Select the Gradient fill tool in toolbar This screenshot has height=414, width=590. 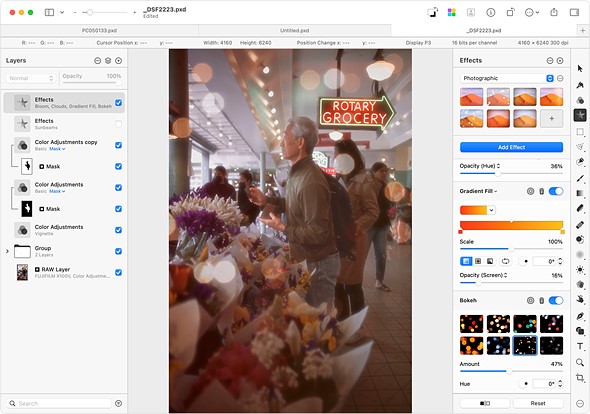coord(580,193)
